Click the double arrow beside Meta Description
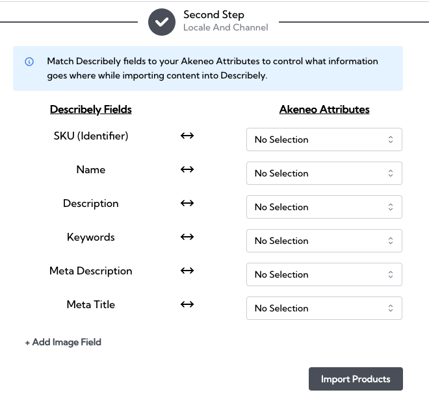 187,270
